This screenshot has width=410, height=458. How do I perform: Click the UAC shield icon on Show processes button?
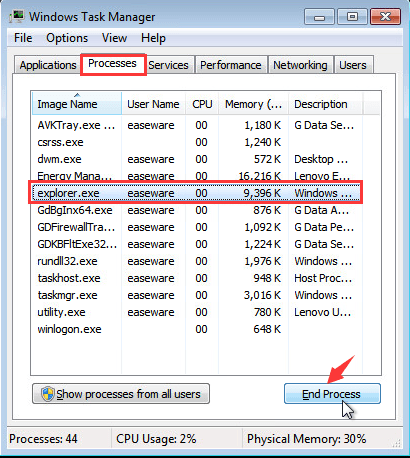coord(48,394)
